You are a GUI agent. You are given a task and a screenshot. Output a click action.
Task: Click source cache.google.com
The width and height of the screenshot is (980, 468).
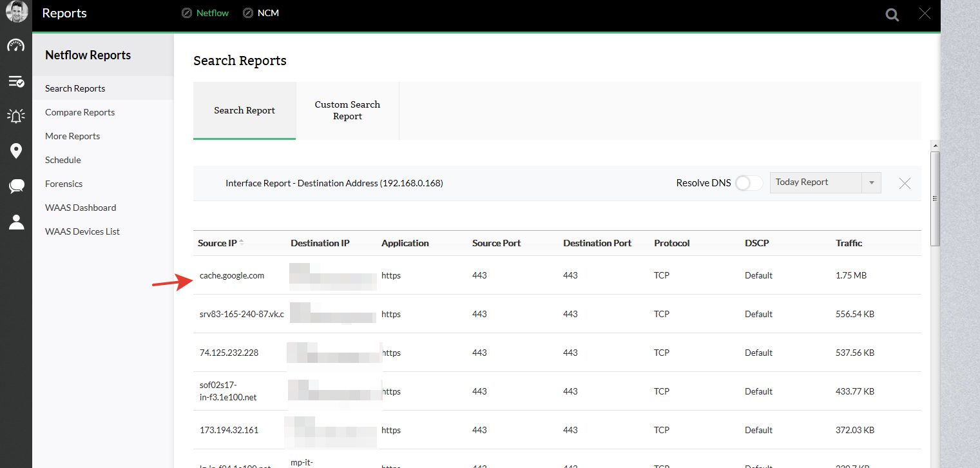click(x=232, y=275)
